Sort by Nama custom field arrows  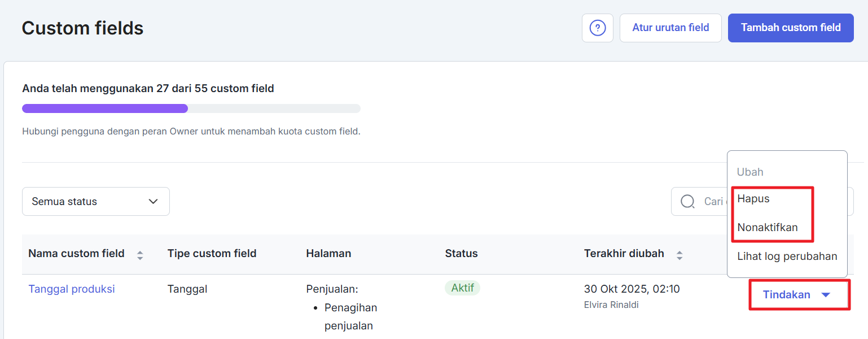[x=140, y=255]
